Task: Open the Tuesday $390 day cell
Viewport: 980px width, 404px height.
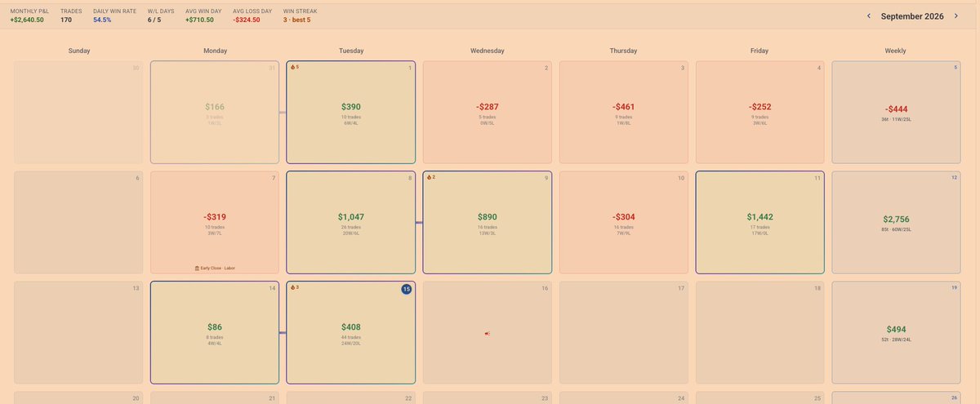Action: [351, 112]
